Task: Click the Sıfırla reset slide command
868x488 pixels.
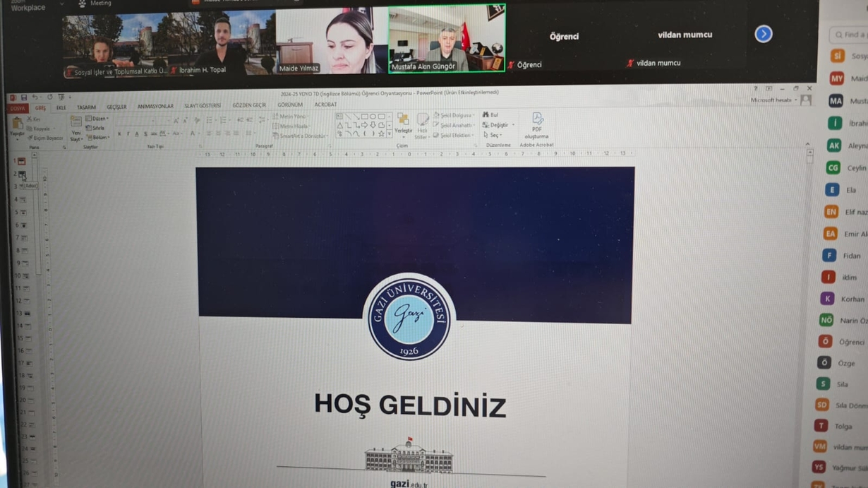Action: click(x=95, y=128)
